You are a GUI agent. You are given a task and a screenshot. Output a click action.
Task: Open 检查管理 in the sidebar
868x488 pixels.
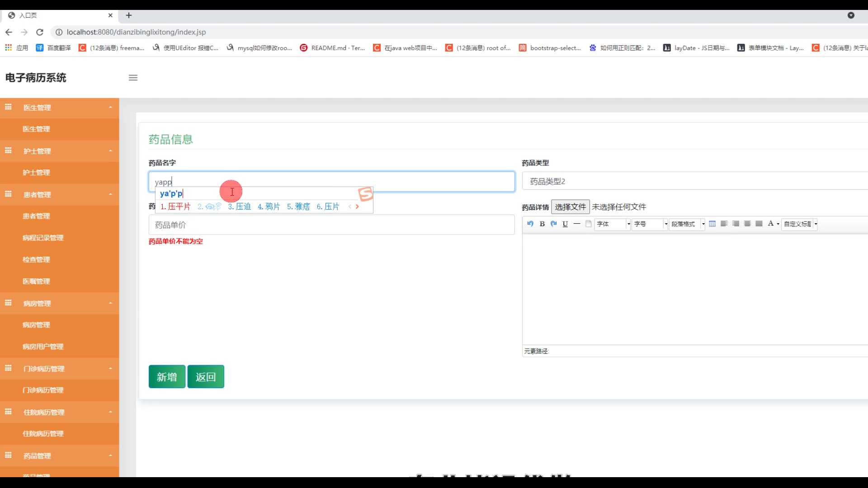click(36, 259)
